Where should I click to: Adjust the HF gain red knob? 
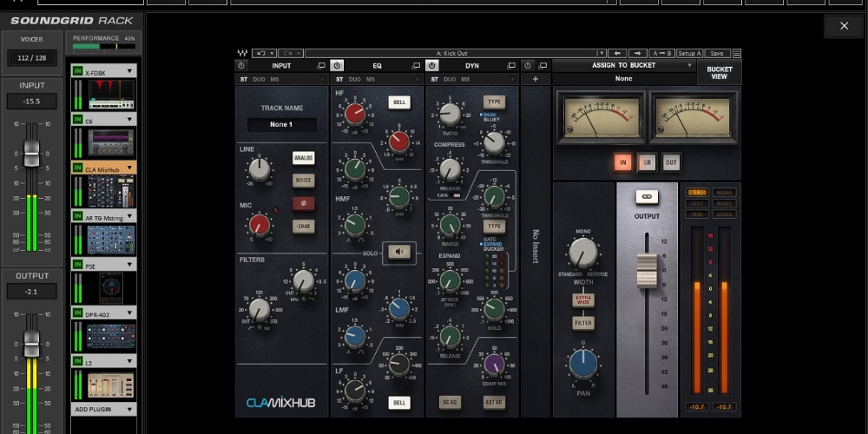coord(355,114)
